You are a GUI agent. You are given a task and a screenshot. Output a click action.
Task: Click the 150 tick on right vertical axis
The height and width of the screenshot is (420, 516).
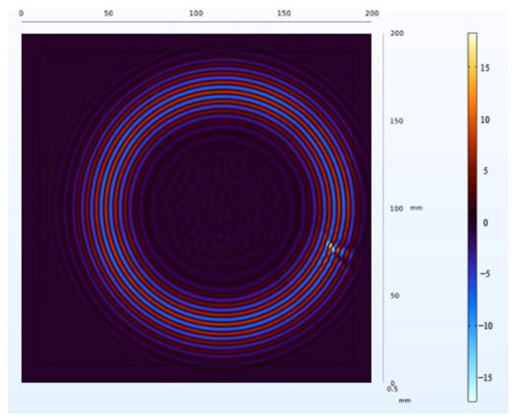coord(397,121)
